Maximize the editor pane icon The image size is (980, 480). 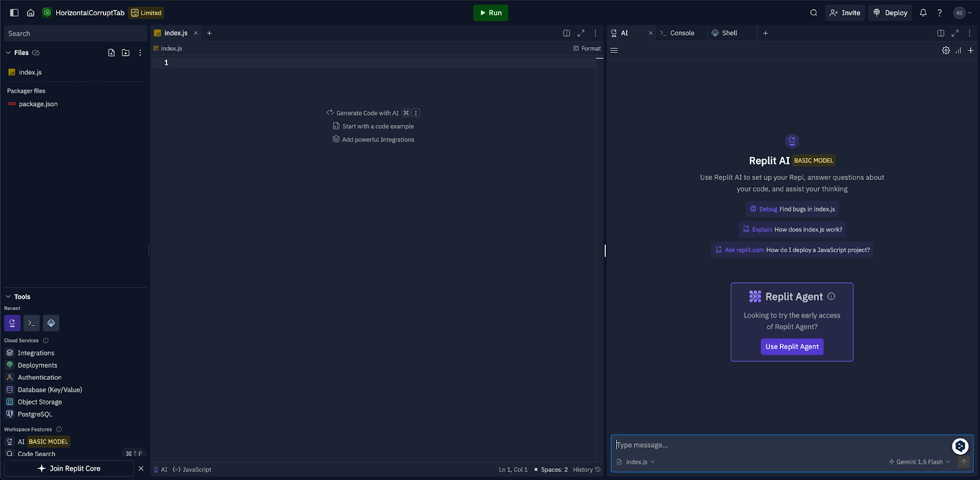581,33
